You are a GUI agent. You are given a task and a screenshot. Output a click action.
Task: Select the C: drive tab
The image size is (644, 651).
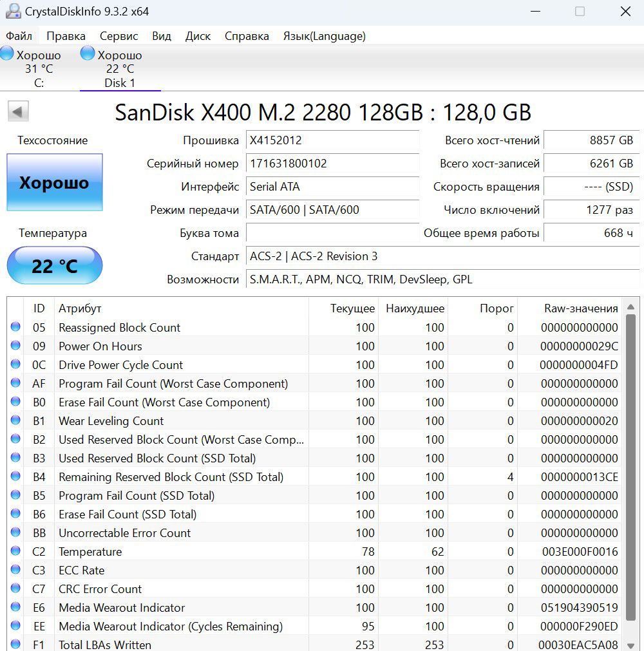(39, 68)
